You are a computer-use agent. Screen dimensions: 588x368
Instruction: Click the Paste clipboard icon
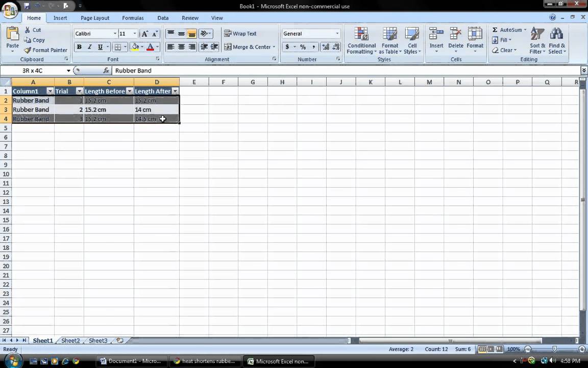tap(12, 34)
